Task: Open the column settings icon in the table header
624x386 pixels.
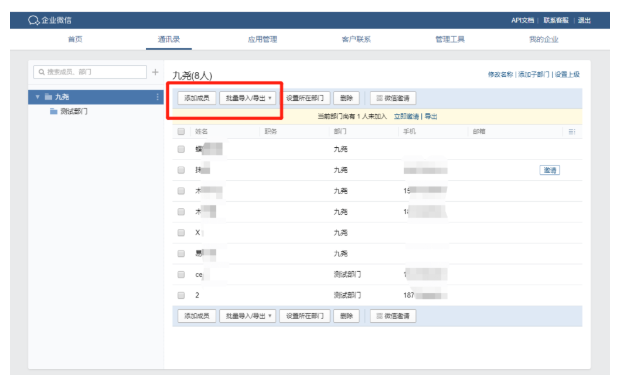Action: [x=572, y=132]
